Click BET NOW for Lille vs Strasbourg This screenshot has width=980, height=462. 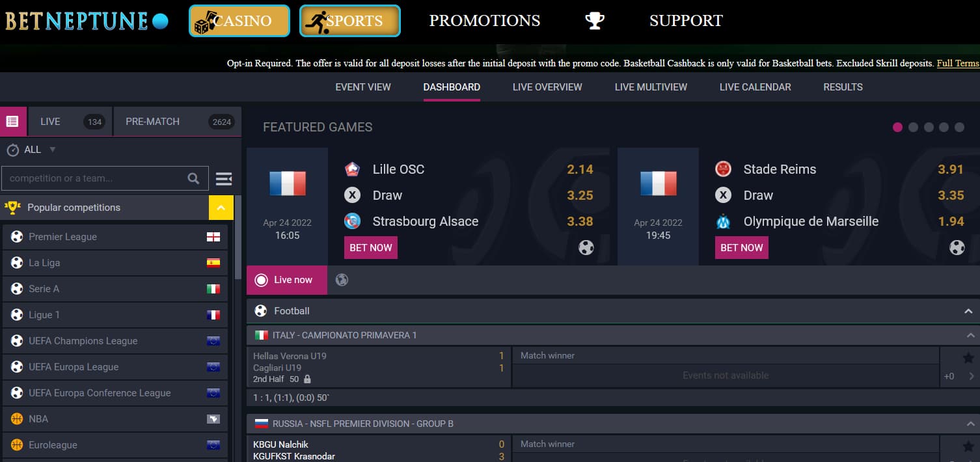371,248
